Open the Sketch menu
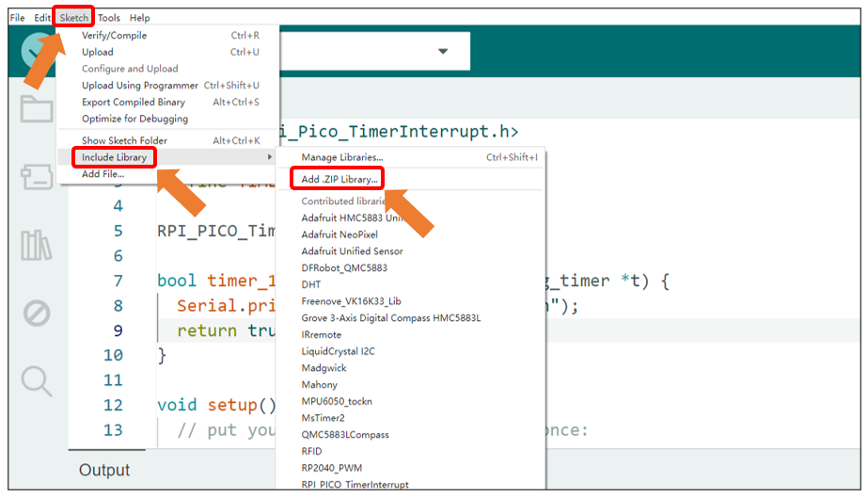The width and height of the screenshot is (868, 497). 73,18
